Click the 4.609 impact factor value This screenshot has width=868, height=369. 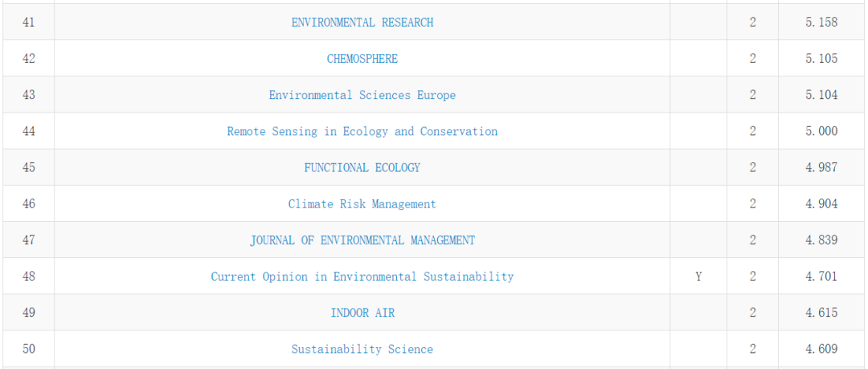tap(821, 349)
